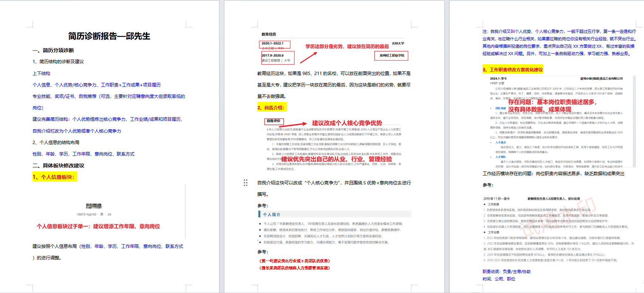Click the blurred name image in resume snippet

[94, 206]
